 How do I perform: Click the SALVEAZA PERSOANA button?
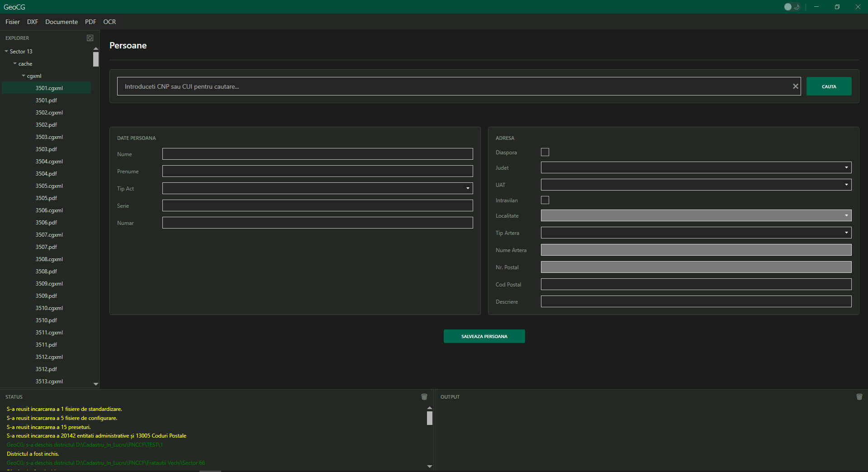click(x=484, y=336)
